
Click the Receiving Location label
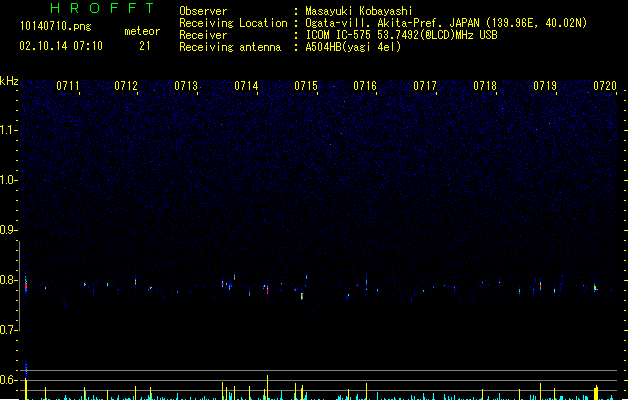click(x=233, y=23)
